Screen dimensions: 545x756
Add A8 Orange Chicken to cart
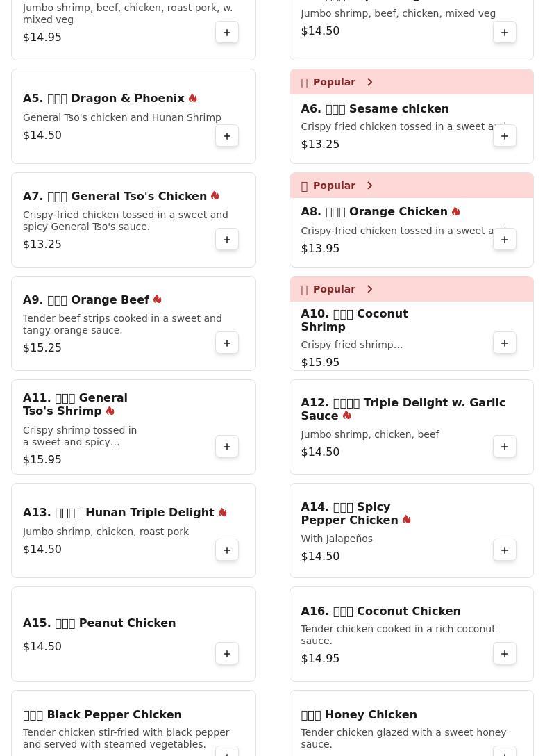click(505, 240)
